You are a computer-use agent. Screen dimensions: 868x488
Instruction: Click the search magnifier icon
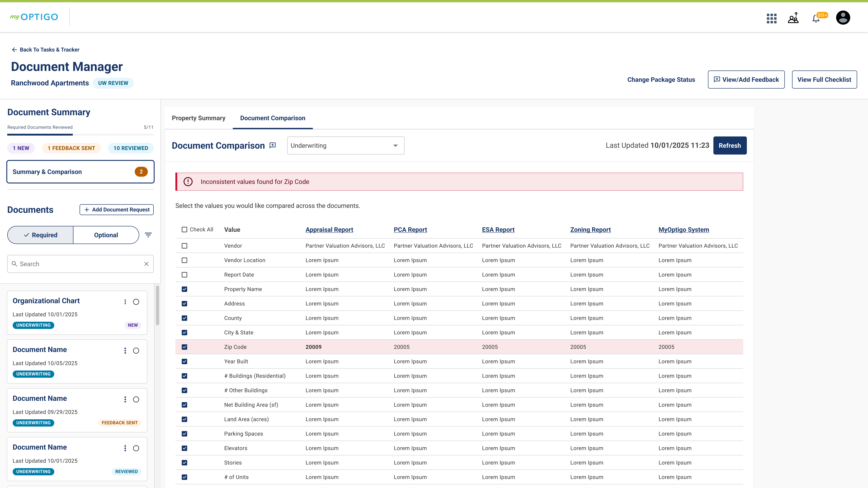(x=14, y=264)
